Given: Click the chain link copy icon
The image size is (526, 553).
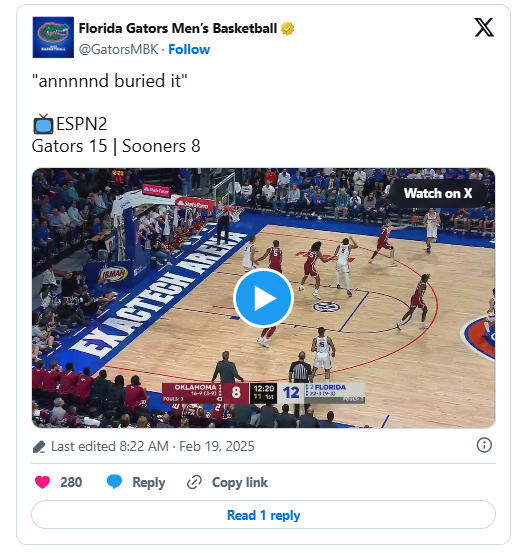Looking at the screenshot, I should [194, 482].
